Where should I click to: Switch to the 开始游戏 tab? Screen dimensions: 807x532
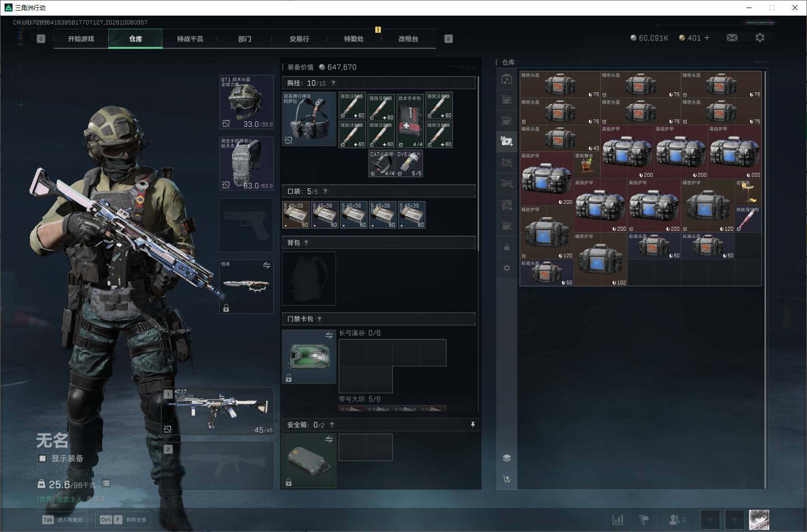[x=81, y=39]
